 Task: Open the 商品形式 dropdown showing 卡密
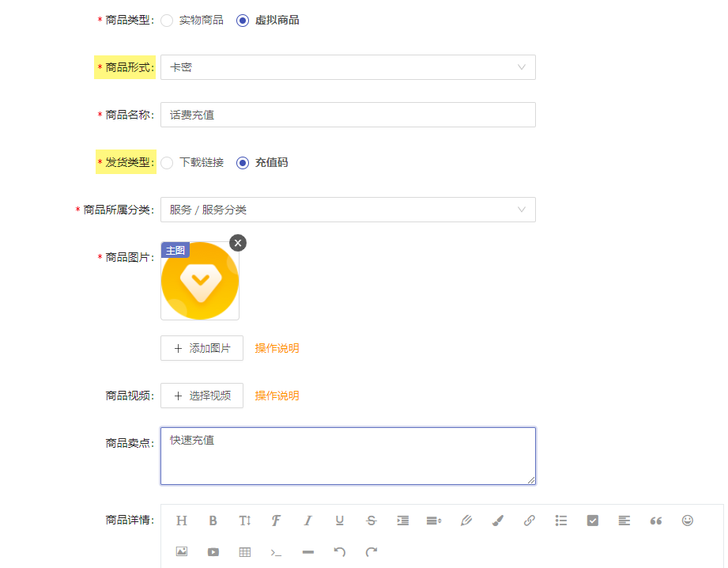349,67
